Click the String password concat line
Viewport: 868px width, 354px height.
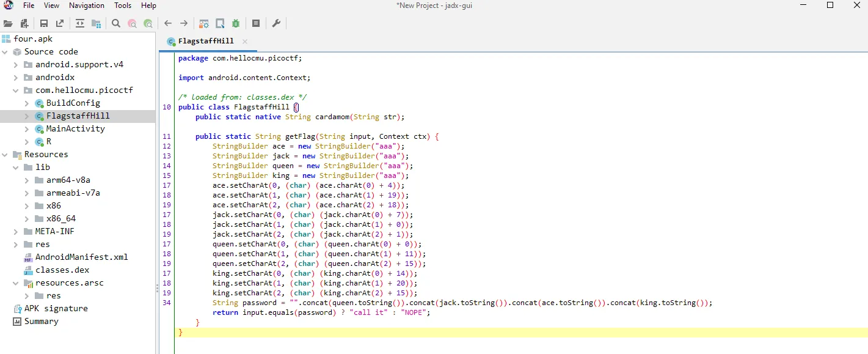click(462, 303)
